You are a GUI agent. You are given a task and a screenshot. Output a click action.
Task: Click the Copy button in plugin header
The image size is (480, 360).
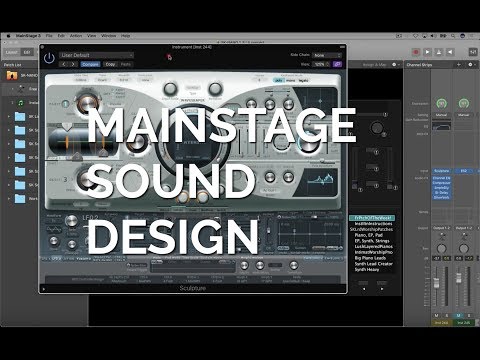coord(110,64)
